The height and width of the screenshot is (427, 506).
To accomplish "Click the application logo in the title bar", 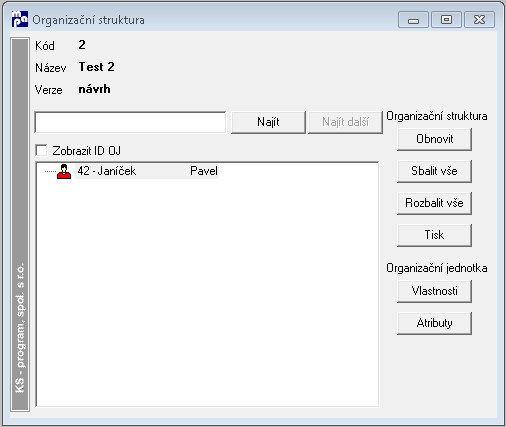I will click(x=20, y=19).
